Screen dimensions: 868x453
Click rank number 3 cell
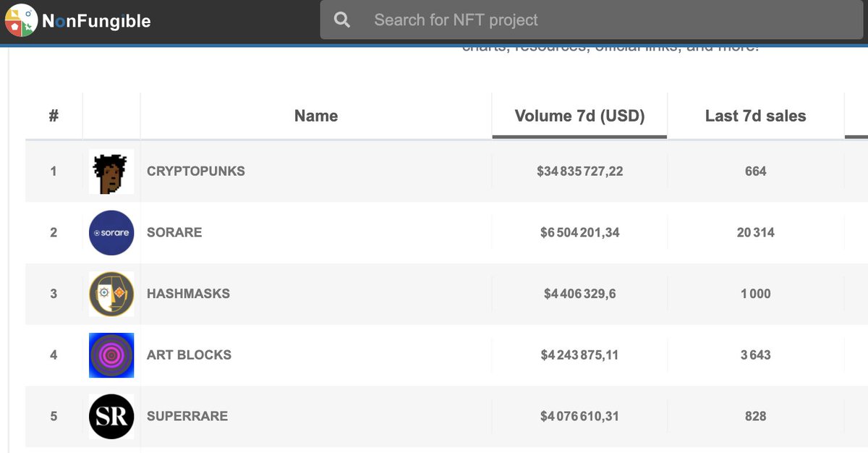(x=54, y=294)
